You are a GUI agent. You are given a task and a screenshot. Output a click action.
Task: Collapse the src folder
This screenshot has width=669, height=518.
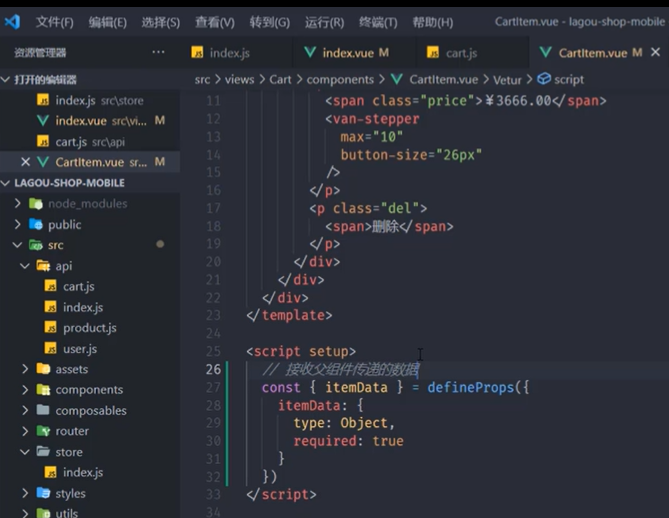(17, 245)
